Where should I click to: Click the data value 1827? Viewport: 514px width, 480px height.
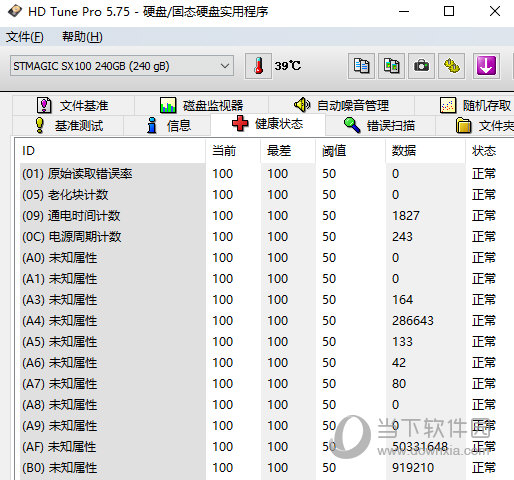[x=406, y=216]
